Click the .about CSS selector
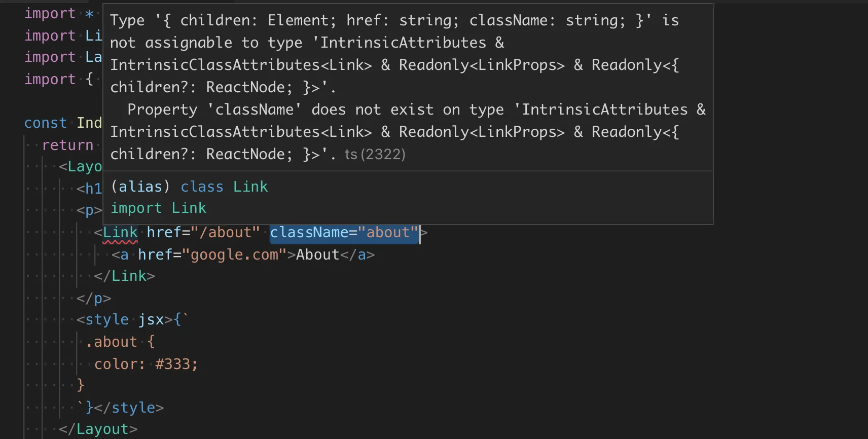The height and width of the screenshot is (439, 868). click(112, 342)
